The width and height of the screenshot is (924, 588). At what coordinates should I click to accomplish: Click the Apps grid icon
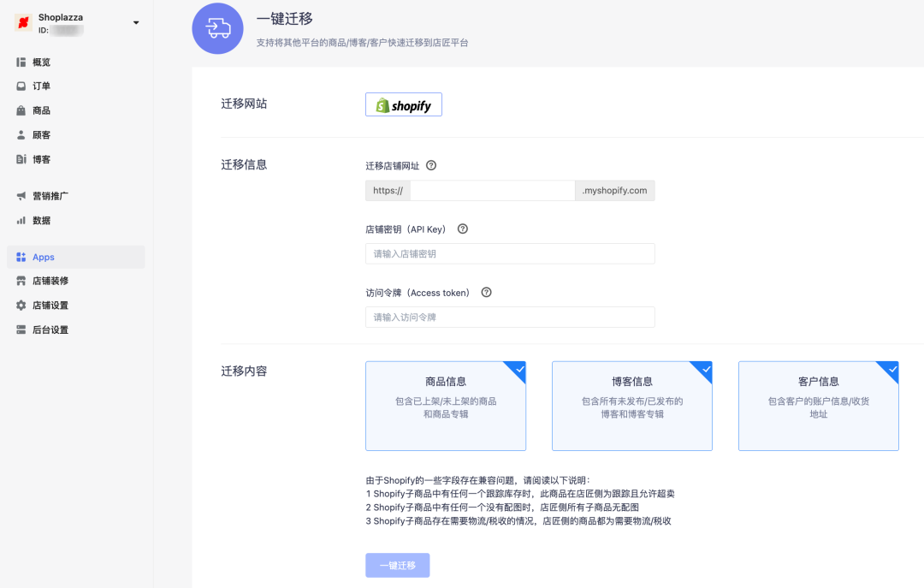[x=21, y=257]
